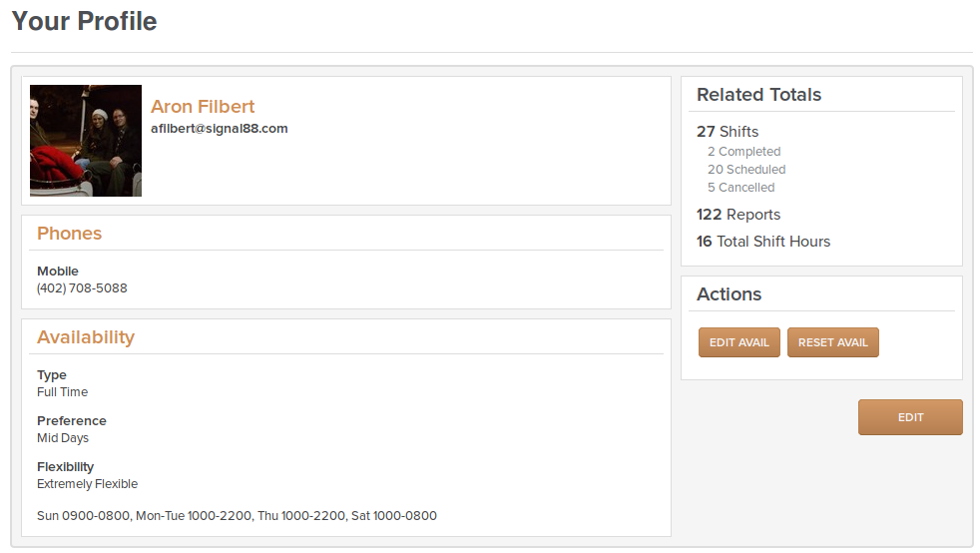The width and height of the screenshot is (980, 553).
Task: View the 5 Cancelled shifts entry
Action: click(740, 188)
